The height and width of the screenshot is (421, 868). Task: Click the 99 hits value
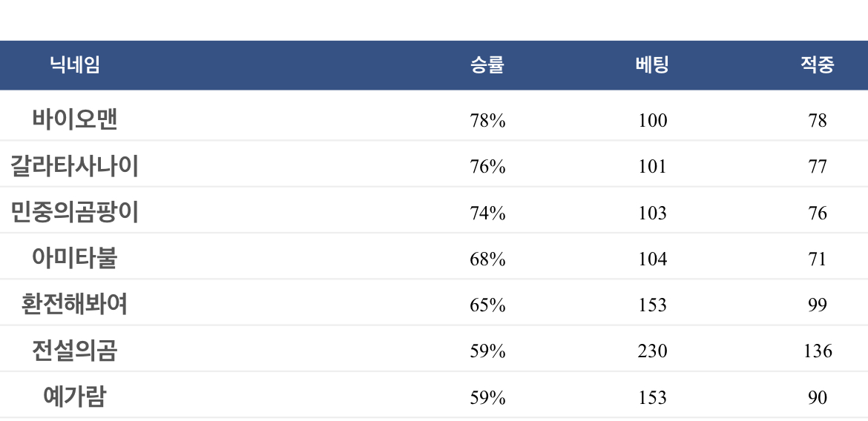tap(818, 305)
